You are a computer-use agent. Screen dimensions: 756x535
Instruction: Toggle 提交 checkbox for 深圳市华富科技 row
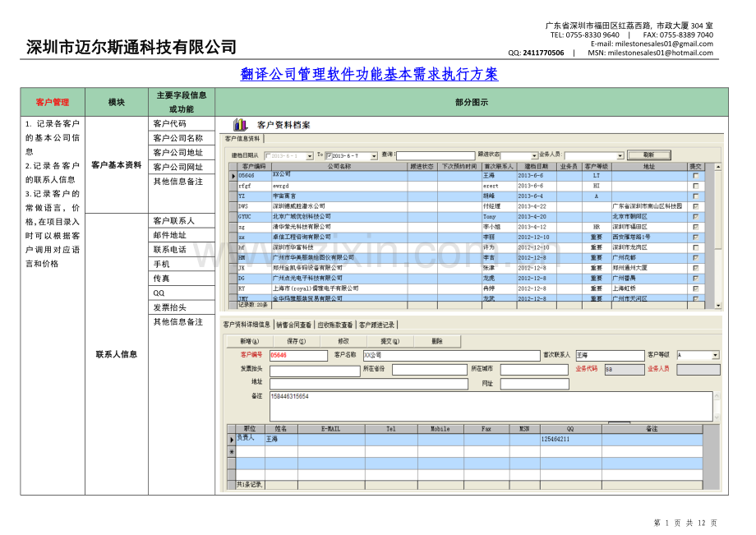coord(695,247)
